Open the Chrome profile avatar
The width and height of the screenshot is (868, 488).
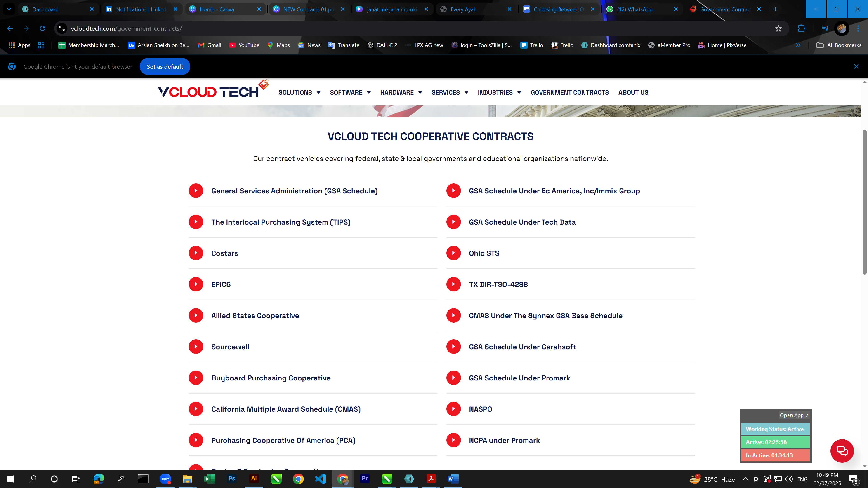[x=842, y=29]
